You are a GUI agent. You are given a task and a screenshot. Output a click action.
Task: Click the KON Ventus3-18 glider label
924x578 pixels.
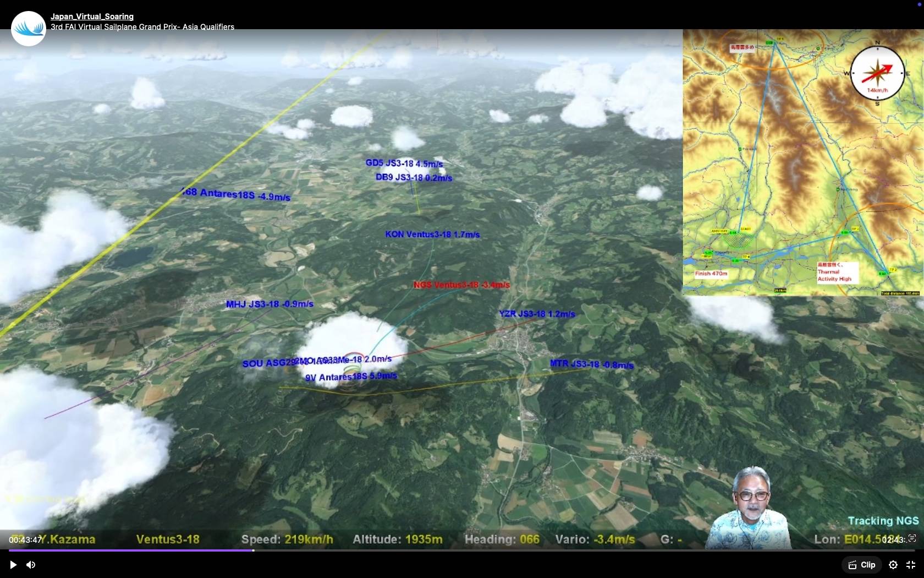tap(432, 235)
